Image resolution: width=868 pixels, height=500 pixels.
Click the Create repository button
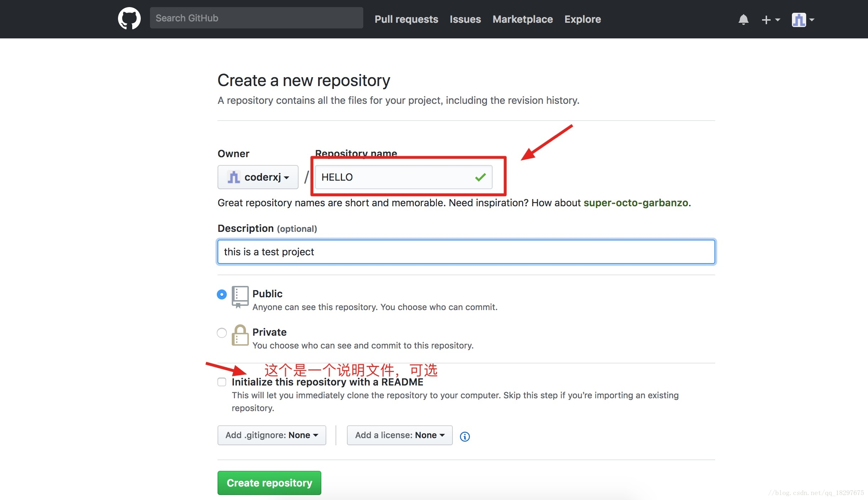[x=269, y=483]
